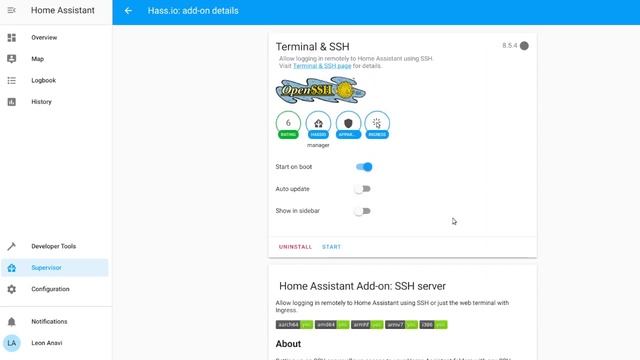Viewport: 640px width, 360px height.
Task: Click the armv7 architecture badge
Action: 401,325
